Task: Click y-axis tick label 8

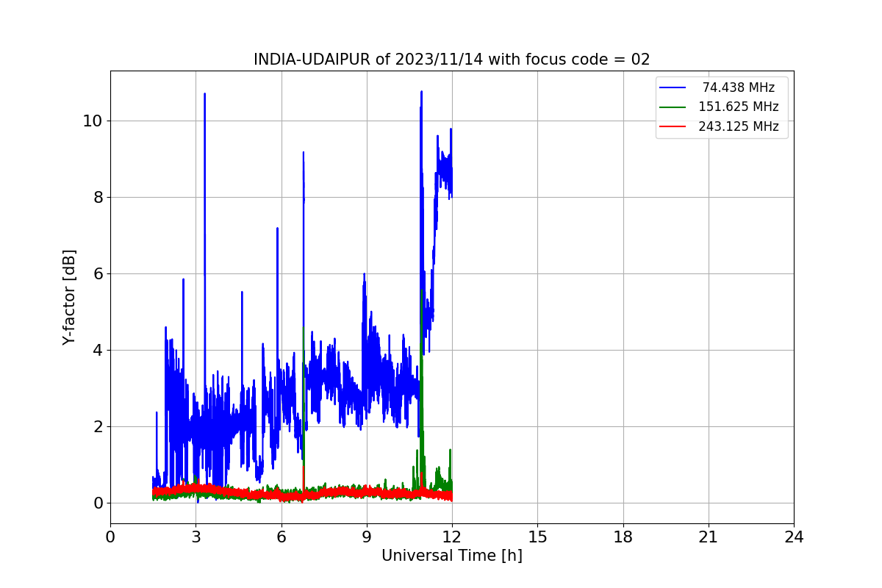Action: click(97, 197)
